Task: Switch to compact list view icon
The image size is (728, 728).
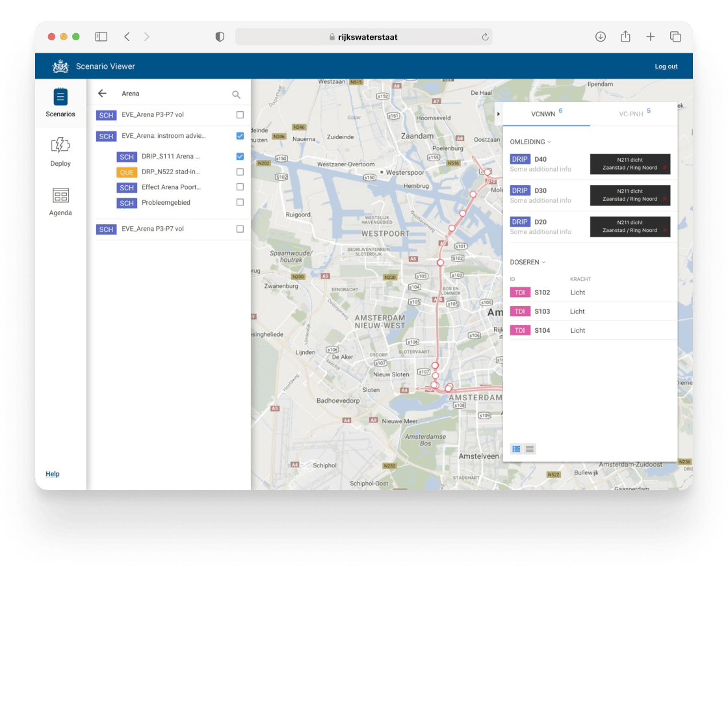Action: tap(530, 449)
